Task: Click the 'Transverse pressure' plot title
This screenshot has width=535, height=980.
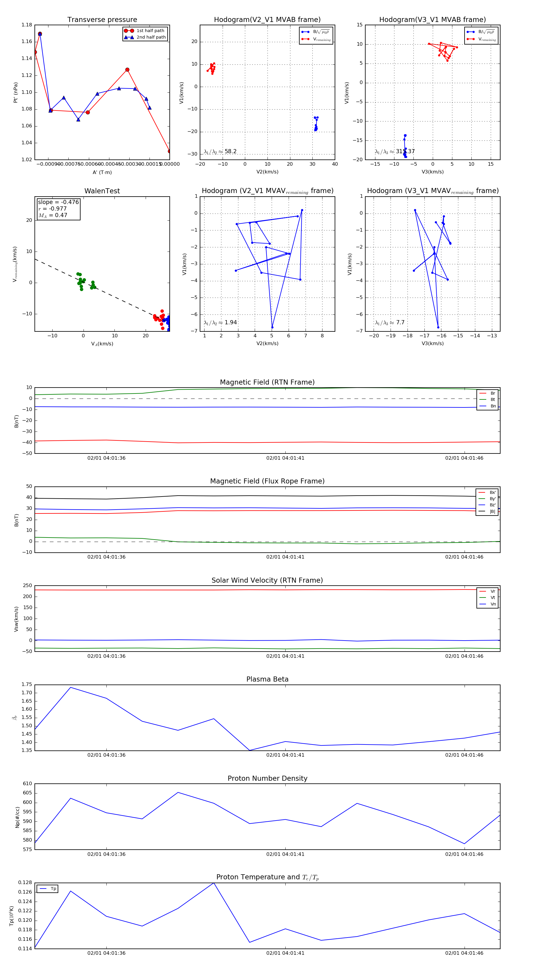Action: tap(102, 20)
